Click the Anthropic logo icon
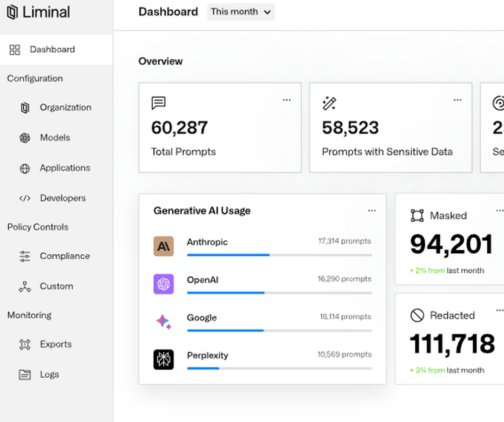 click(164, 246)
